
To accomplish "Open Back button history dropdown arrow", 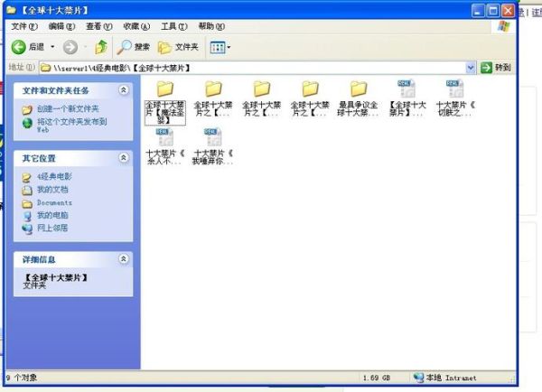I will coord(52,47).
